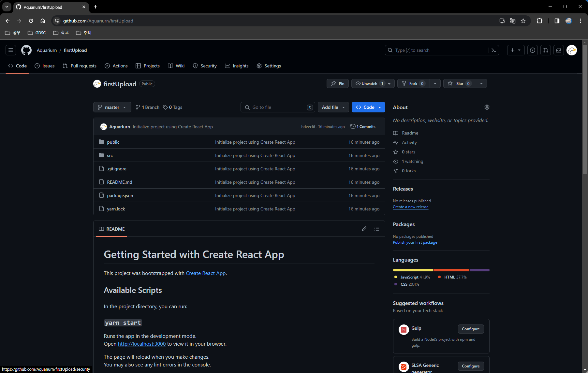588x373 pixels.
Task: Switch to the Pull requests tab
Action: click(80, 66)
